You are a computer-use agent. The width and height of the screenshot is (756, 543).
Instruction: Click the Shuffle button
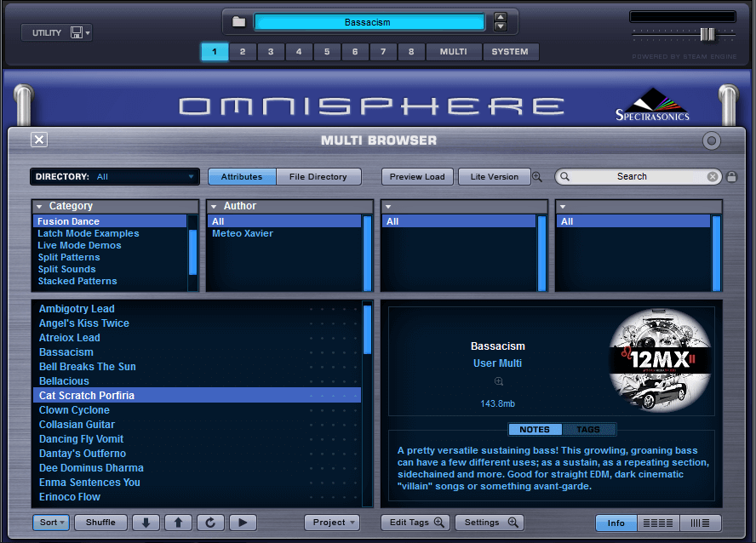coord(100,523)
